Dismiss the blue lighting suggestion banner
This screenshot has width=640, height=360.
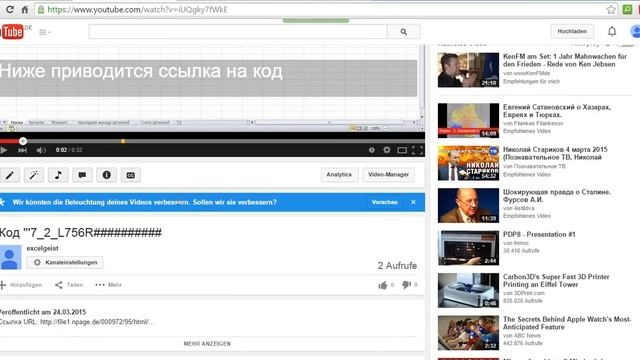point(413,202)
